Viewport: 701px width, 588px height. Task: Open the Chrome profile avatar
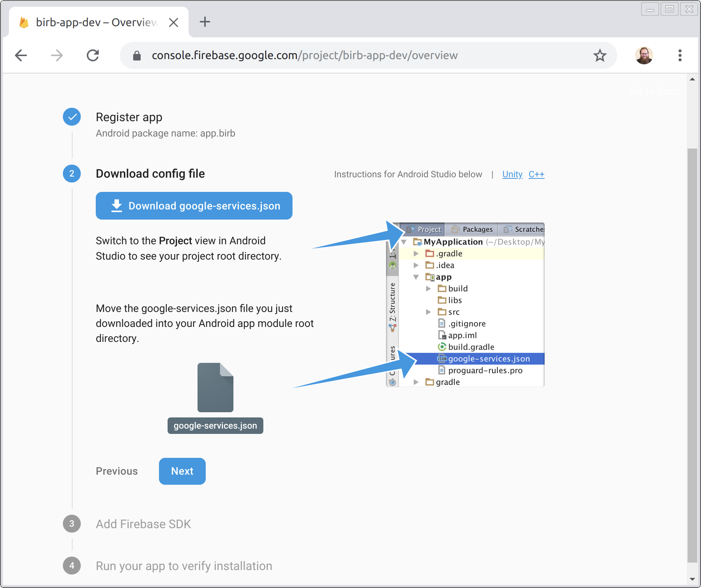(644, 55)
